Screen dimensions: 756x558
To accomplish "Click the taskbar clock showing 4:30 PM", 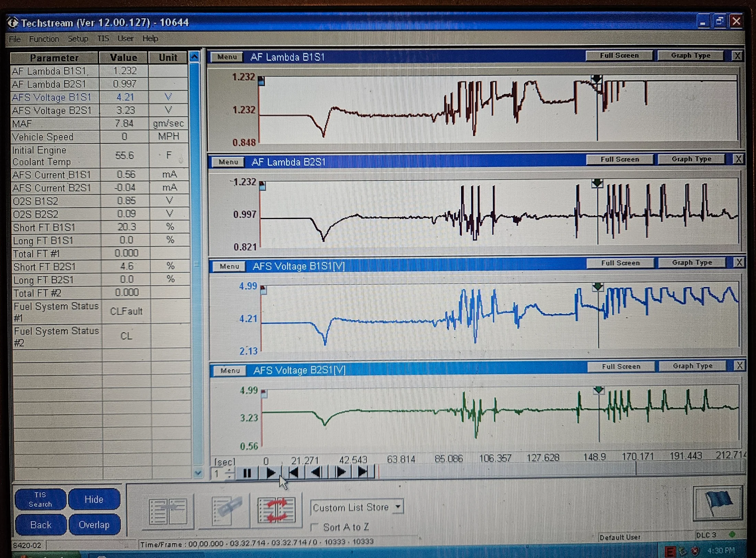I will [721, 551].
